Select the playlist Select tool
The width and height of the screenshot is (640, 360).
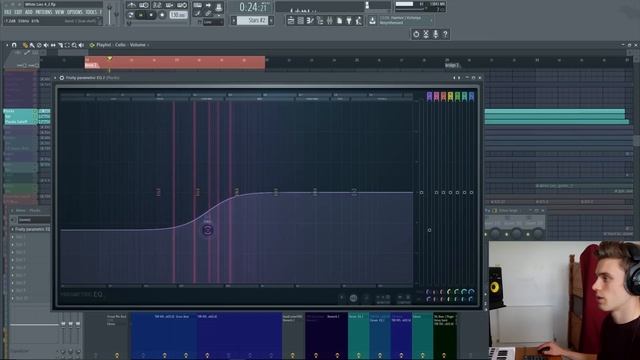pos(67,45)
